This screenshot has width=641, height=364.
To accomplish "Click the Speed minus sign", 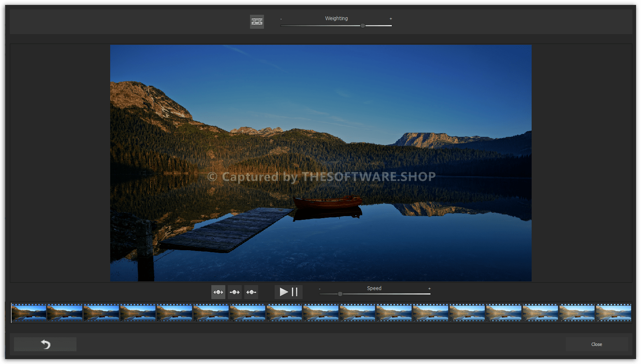I will click(x=320, y=289).
